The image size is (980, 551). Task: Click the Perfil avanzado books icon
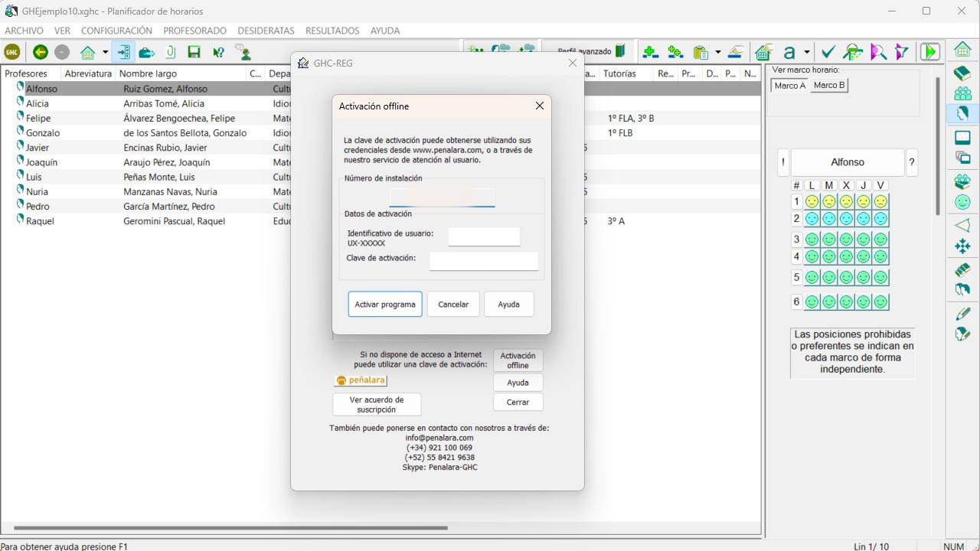tap(620, 51)
